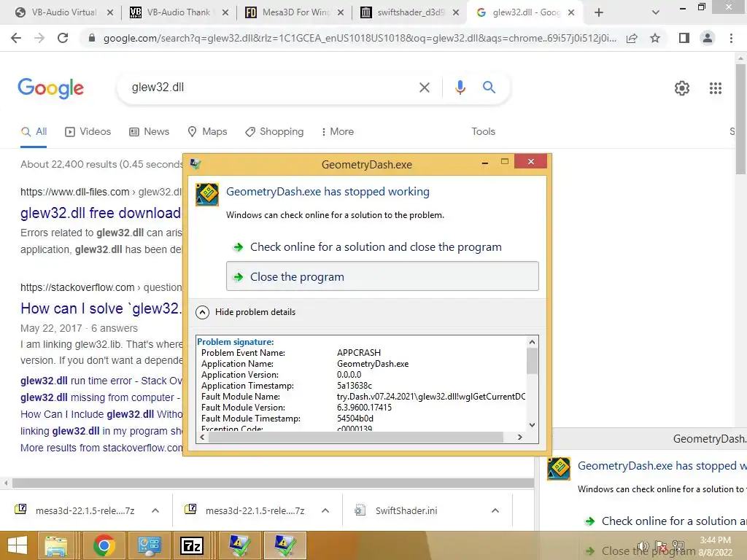This screenshot has width=747, height=560.
Task: Open Google quick settings gear
Action: 682,88
